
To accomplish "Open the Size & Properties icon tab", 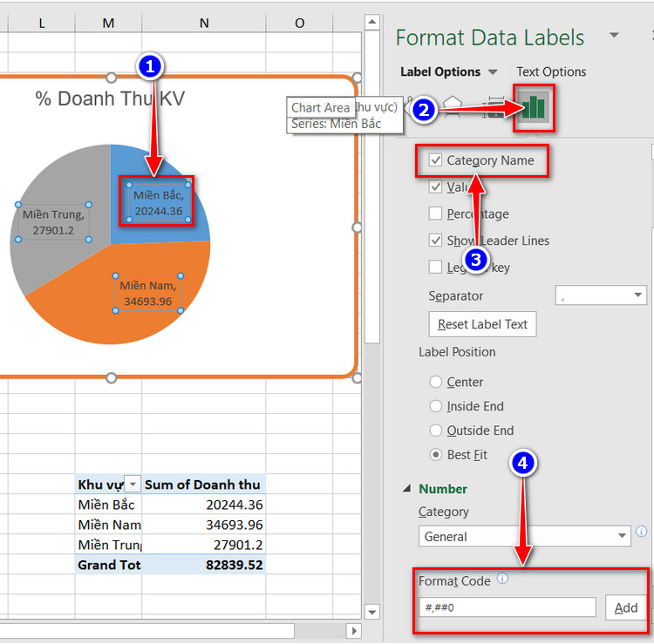I will (x=493, y=107).
